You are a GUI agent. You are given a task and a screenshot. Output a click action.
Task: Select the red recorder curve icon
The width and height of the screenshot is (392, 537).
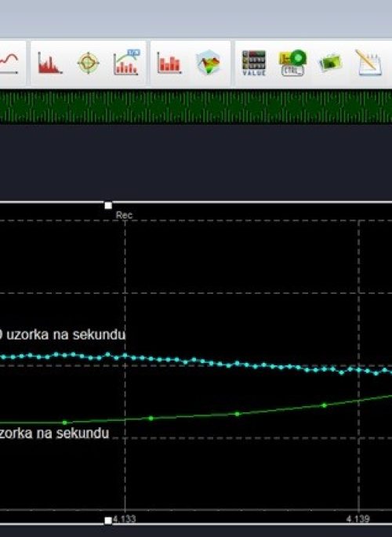[x=9, y=63]
